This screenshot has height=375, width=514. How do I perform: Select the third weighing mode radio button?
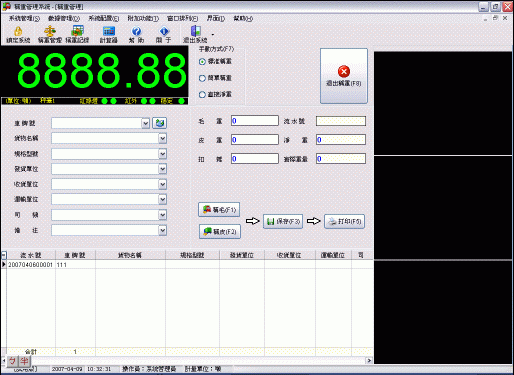(x=202, y=95)
